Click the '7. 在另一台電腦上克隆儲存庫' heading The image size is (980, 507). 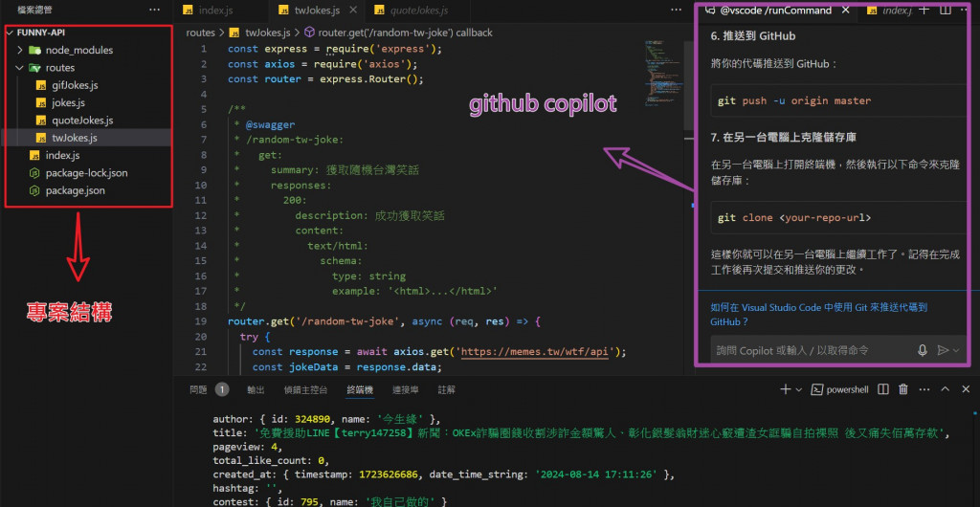coord(785,138)
